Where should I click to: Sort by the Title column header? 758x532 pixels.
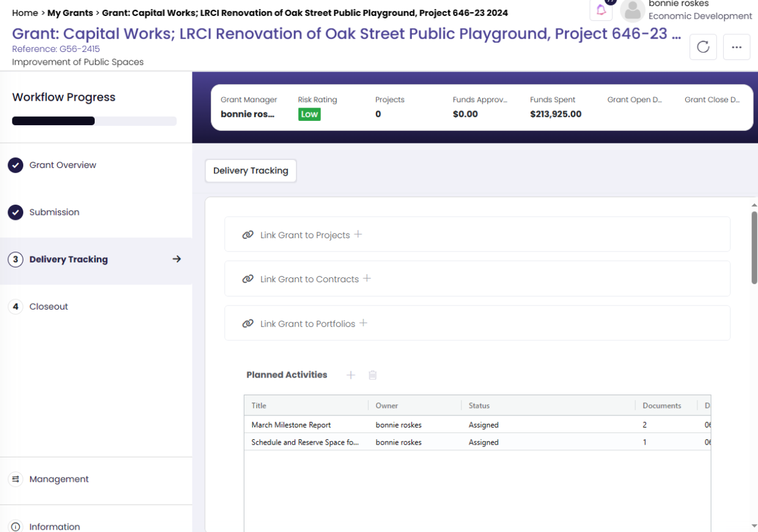click(306, 406)
